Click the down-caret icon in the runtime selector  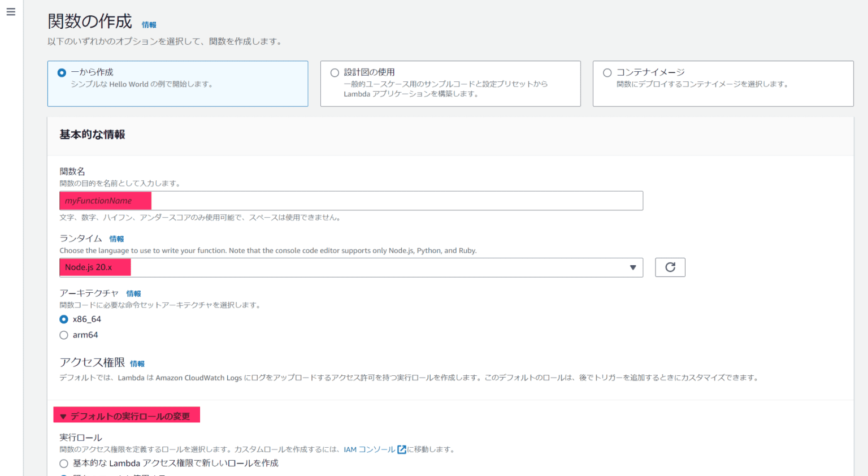(x=632, y=267)
